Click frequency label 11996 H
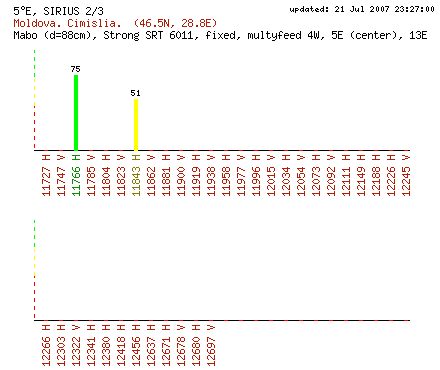Image resolution: width=440 pixels, height=370 pixels. [256, 175]
